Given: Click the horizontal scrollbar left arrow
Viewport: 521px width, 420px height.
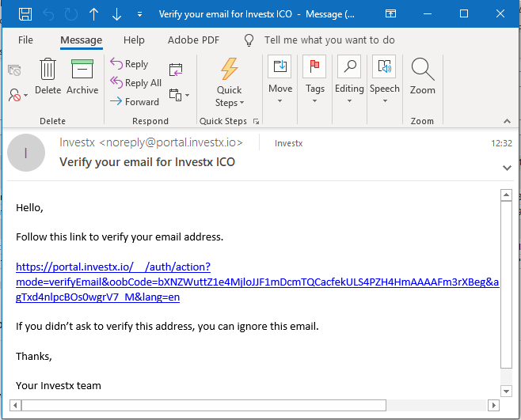Looking at the screenshot, I should [15, 406].
